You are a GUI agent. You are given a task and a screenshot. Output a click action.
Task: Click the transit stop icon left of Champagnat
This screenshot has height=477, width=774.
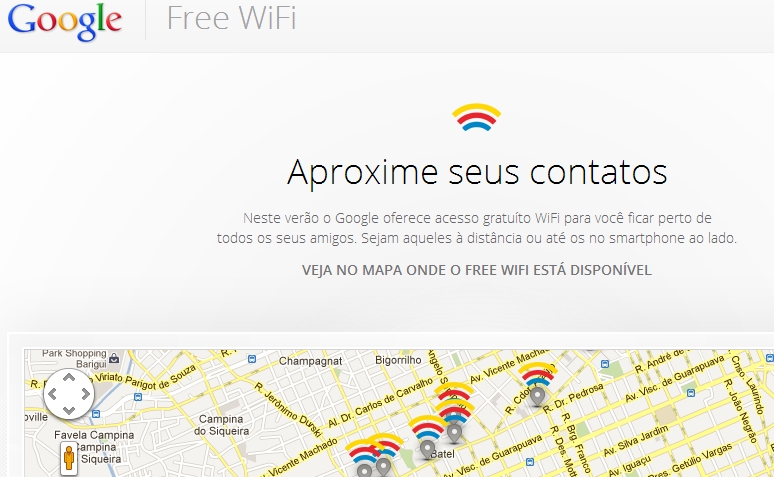(252, 359)
